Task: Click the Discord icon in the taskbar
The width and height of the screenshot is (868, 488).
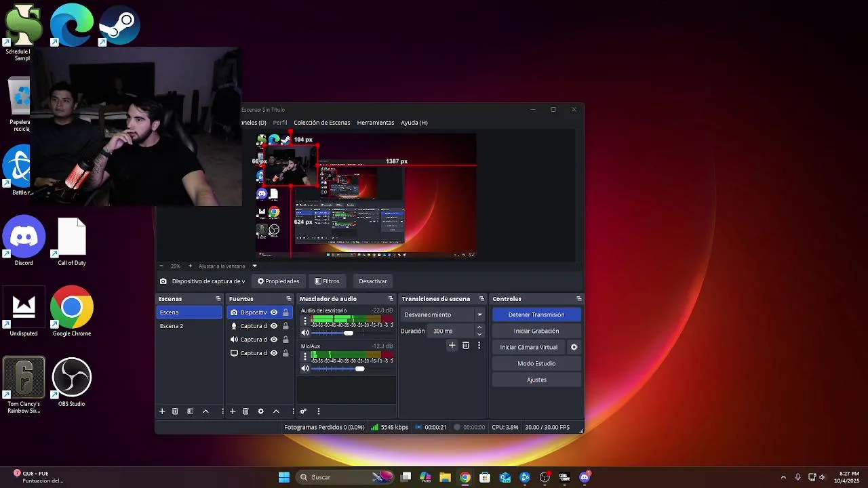Action: pyautogui.click(x=585, y=477)
